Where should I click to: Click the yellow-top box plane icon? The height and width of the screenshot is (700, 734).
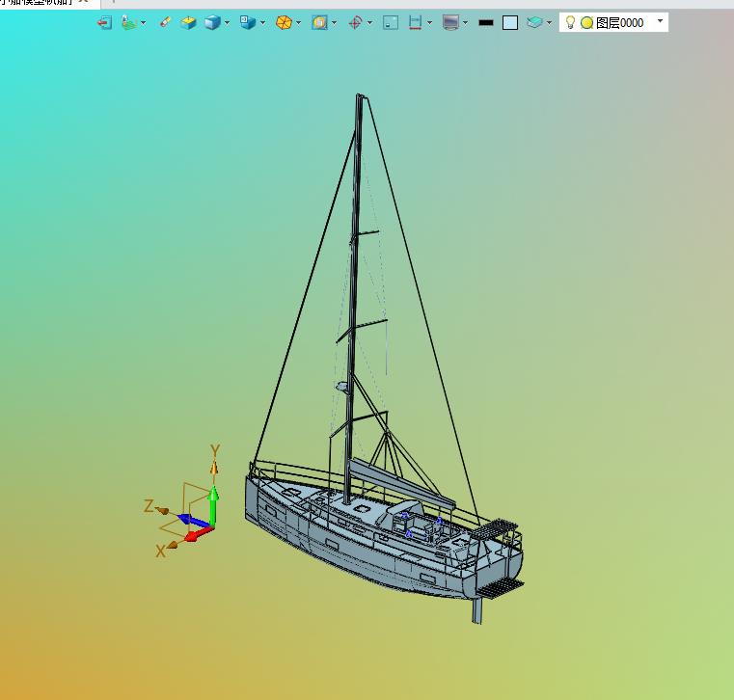point(188,22)
